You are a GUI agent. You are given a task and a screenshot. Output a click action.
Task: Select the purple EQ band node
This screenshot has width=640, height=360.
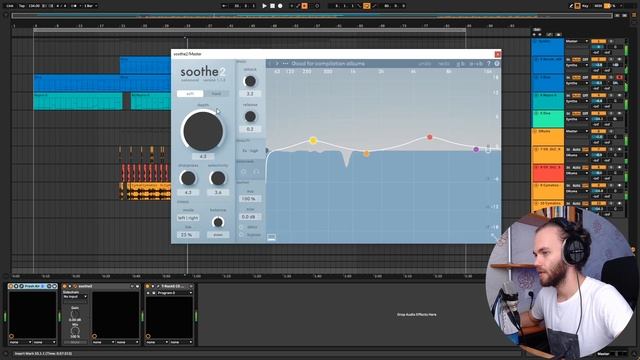[x=476, y=149]
